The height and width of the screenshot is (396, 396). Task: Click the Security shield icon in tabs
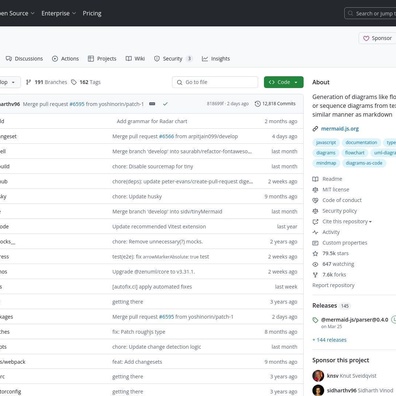coord(157,59)
